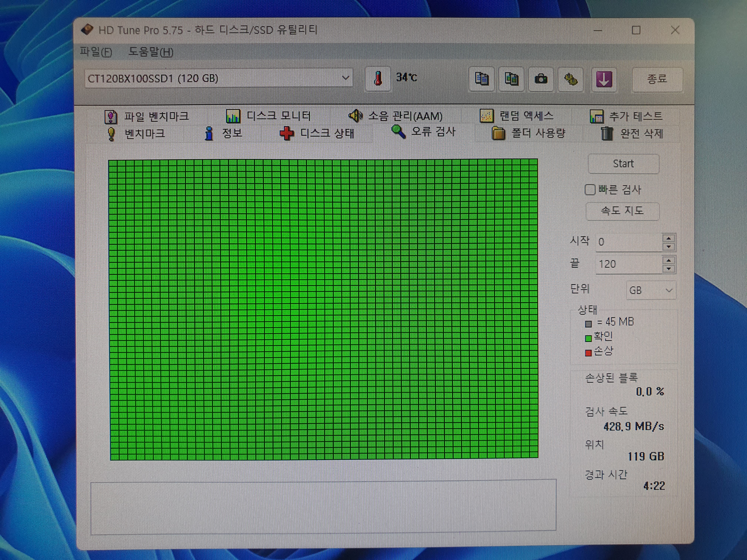Click the 완전 삭제 trash icon
Viewport: 747px width, 560px height.
[x=607, y=133]
